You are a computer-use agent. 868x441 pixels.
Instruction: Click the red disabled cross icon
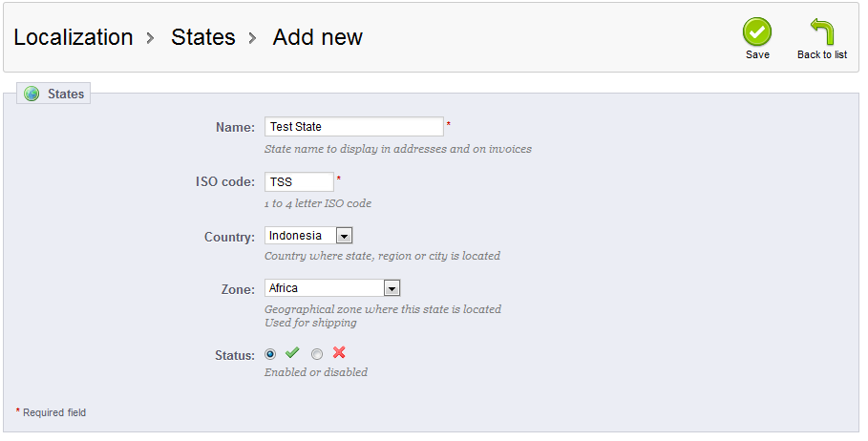pyautogui.click(x=339, y=353)
